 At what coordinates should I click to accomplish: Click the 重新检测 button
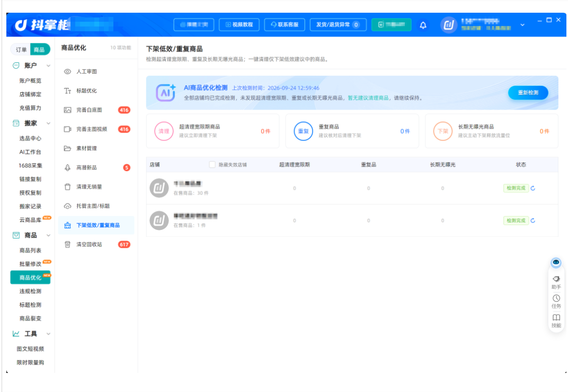click(x=528, y=93)
